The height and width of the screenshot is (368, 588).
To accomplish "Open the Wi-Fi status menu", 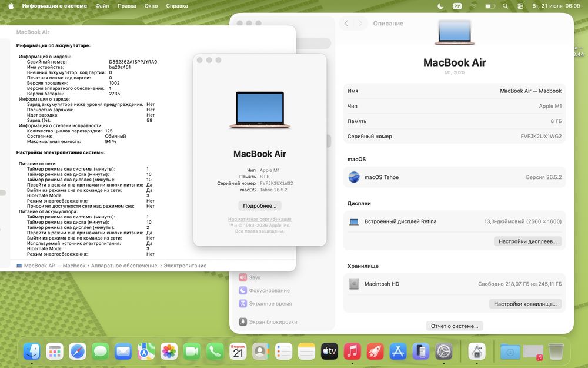I will pyautogui.click(x=473, y=6).
